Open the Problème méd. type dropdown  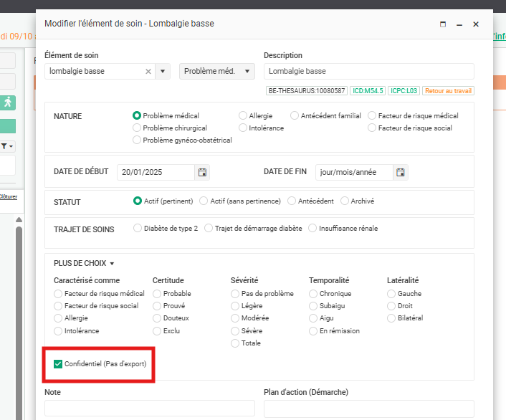(x=217, y=71)
